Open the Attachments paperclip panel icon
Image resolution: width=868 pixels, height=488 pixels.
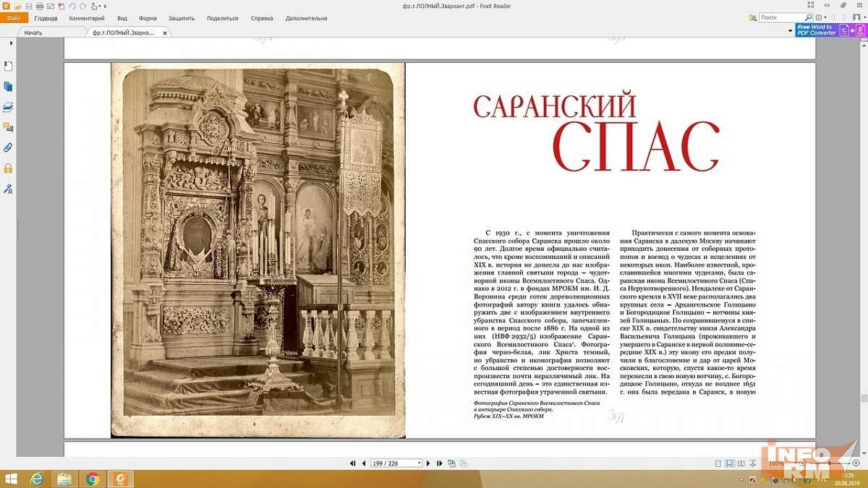click(x=8, y=147)
